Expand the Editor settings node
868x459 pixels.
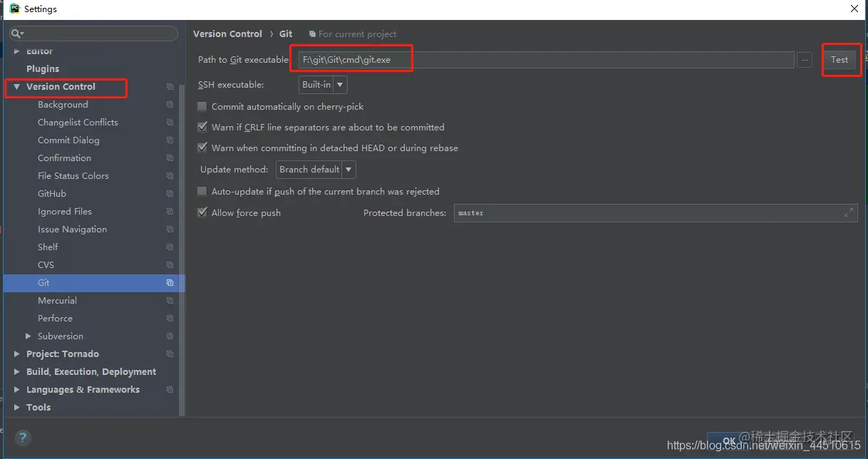(x=17, y=51)
